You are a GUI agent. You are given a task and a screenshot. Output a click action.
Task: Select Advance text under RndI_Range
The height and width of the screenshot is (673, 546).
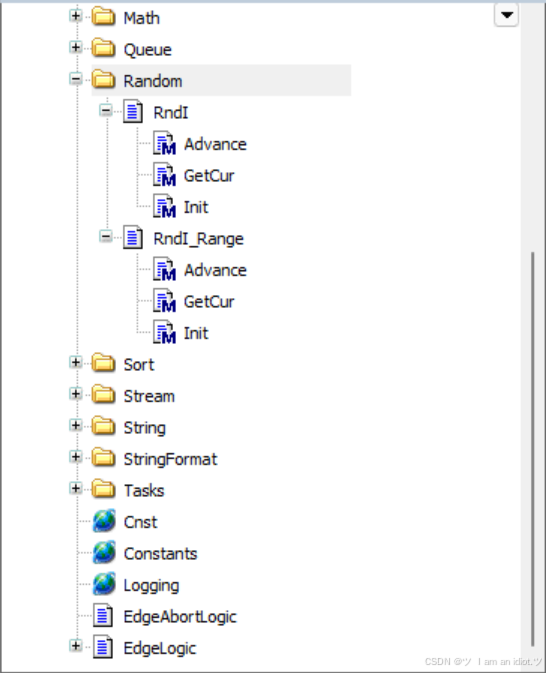(215, 270)
